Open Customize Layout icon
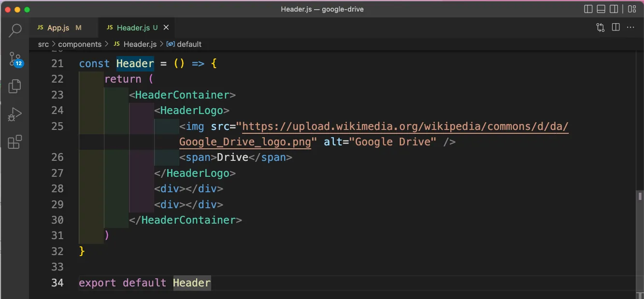 click(632, 9)
